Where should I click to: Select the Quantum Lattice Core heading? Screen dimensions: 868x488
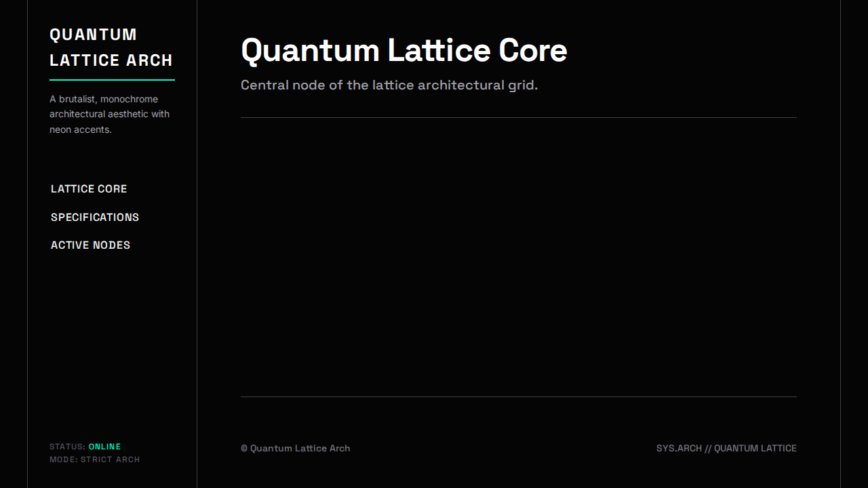[404, 51]
